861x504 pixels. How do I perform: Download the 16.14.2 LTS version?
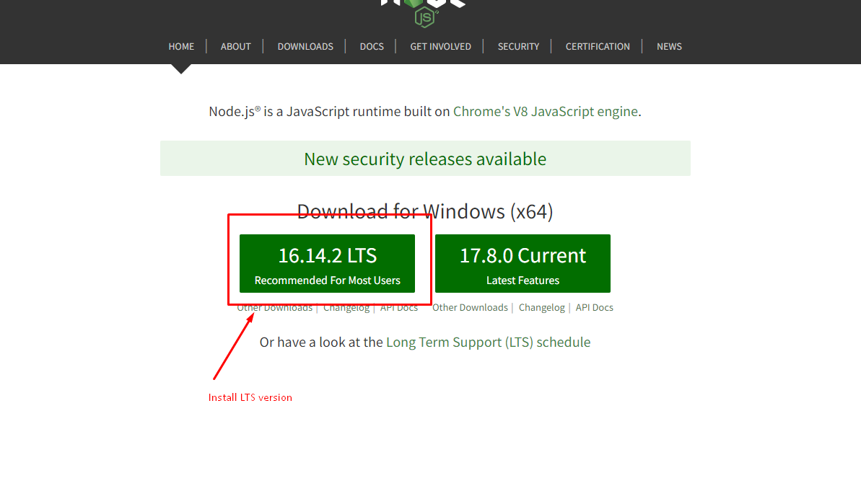(327, 263)
